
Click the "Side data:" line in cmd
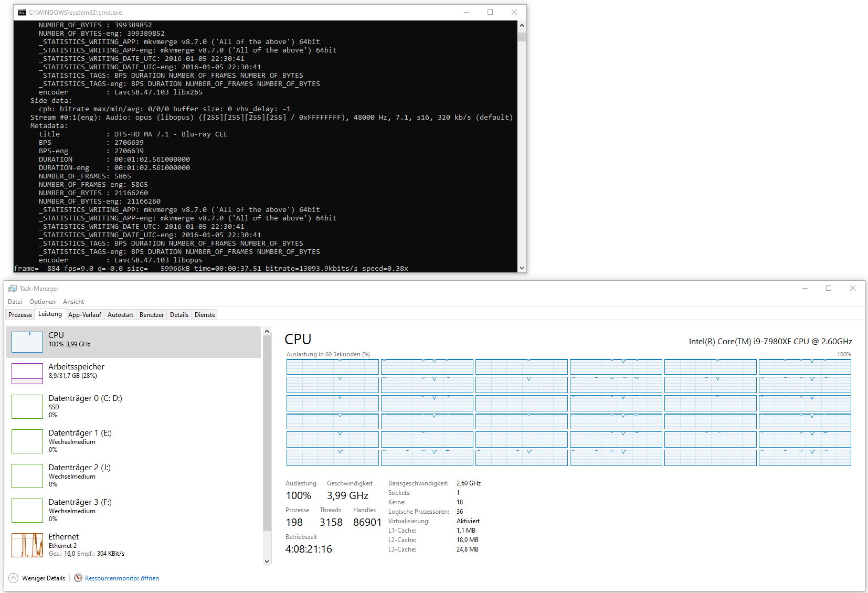pyautogui.click(x=51, y=101)
